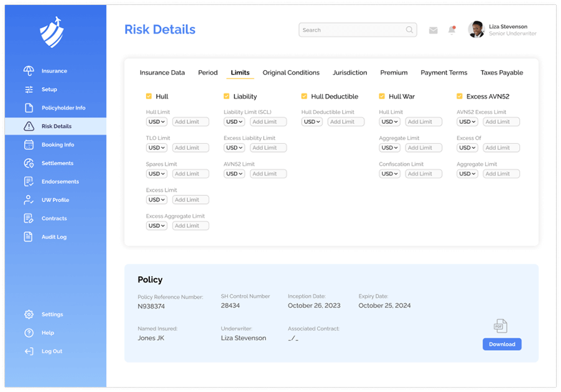Click the Download button

[x=502, y=344]
